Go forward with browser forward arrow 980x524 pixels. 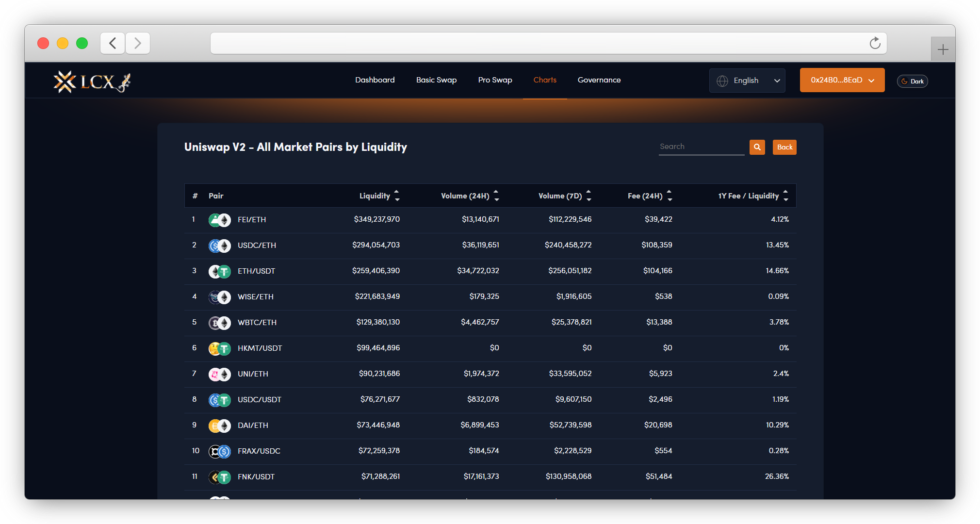click(138, 43)
